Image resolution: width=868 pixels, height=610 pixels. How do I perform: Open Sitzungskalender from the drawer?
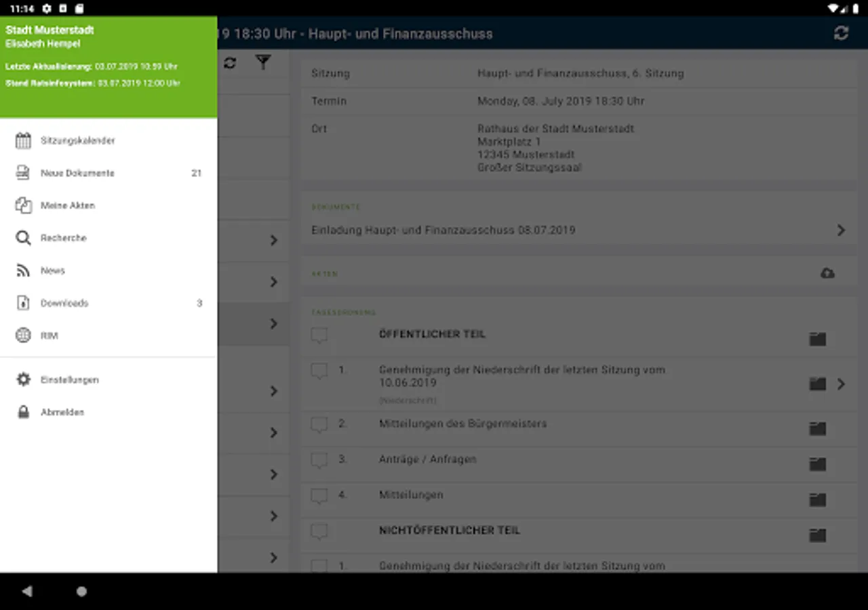tap(108, 140)
